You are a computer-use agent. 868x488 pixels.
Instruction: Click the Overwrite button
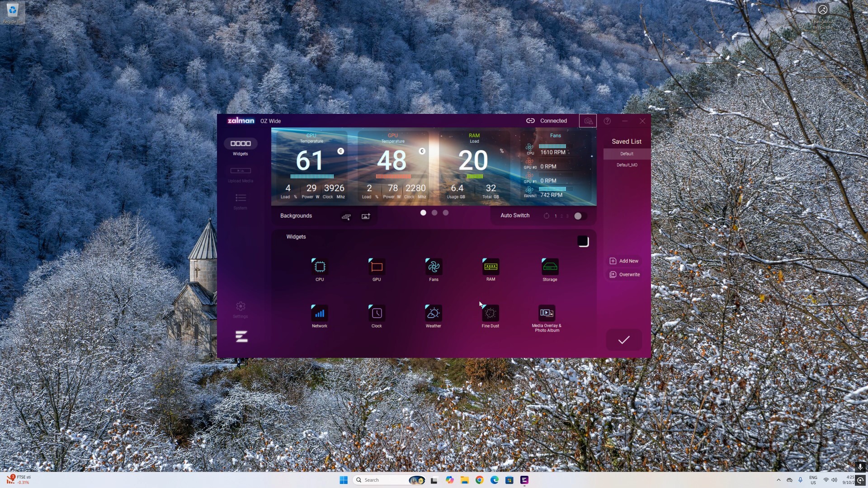pyautogui.click(x=624, y=275)
